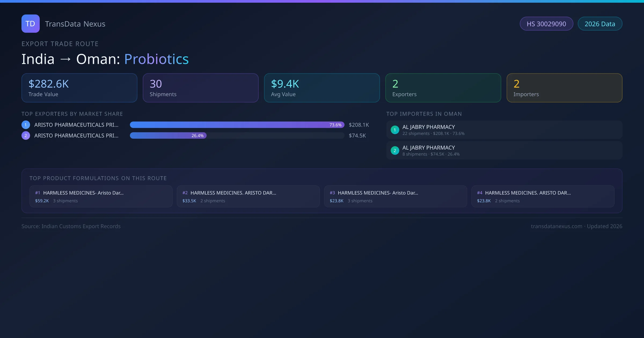The height and width of the screenshot is (338, 644).
Task: Click the $9.4K Avg Value card
Action: 322,88
